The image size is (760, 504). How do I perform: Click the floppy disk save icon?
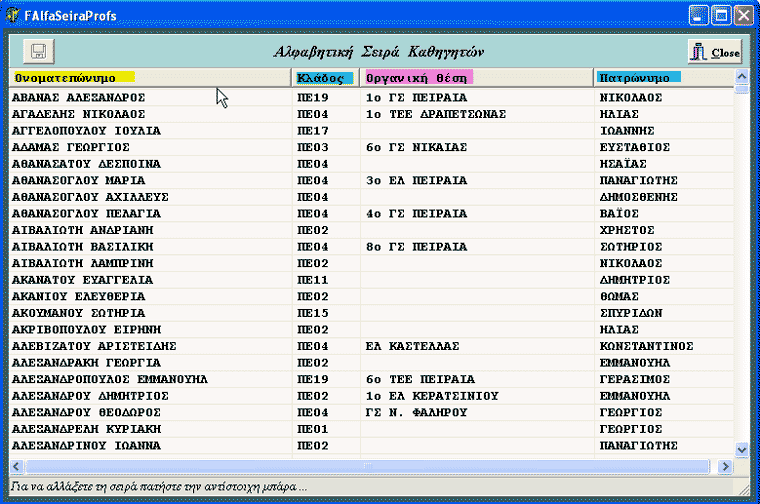(39, 51)
